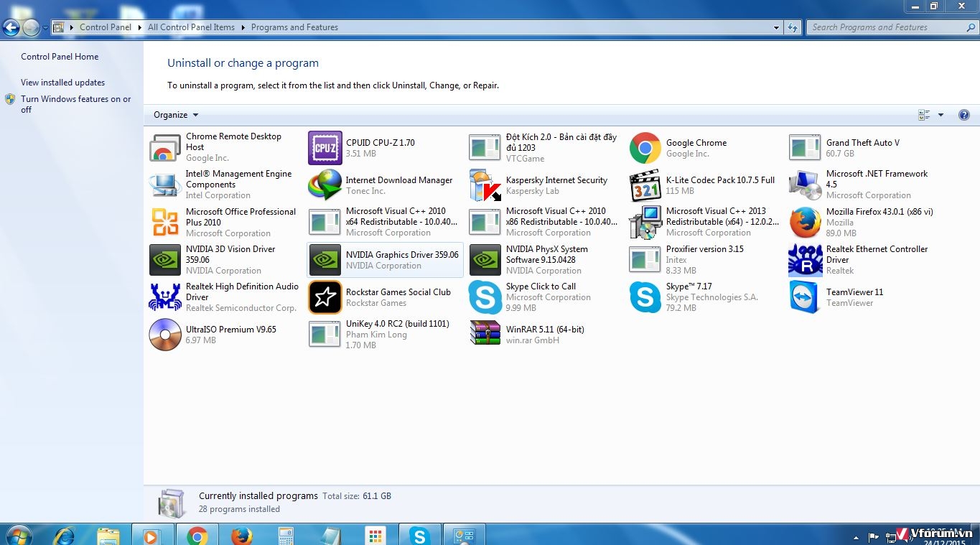The image size is (980, 545).
Task: Open the address bar history dropdown arrow
Action: click(x=777, y=27)
